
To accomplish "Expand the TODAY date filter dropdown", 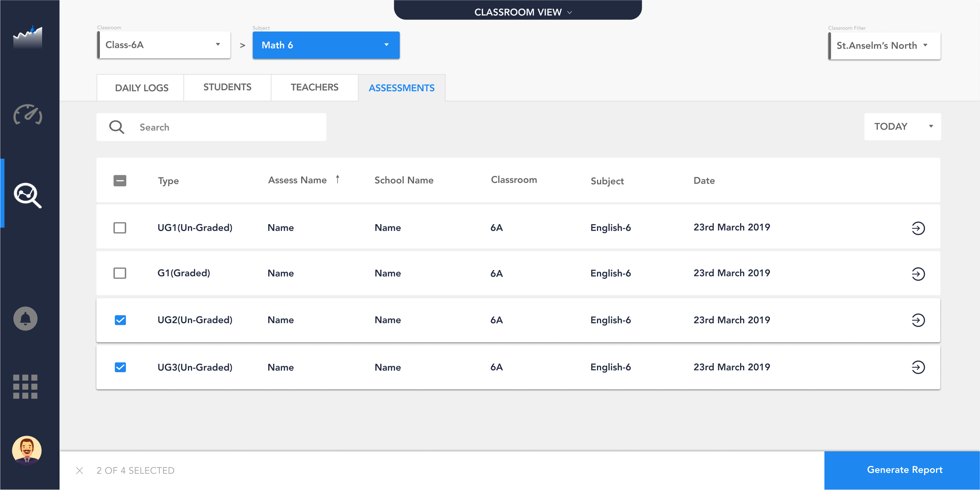I will (x=902, y=127).
